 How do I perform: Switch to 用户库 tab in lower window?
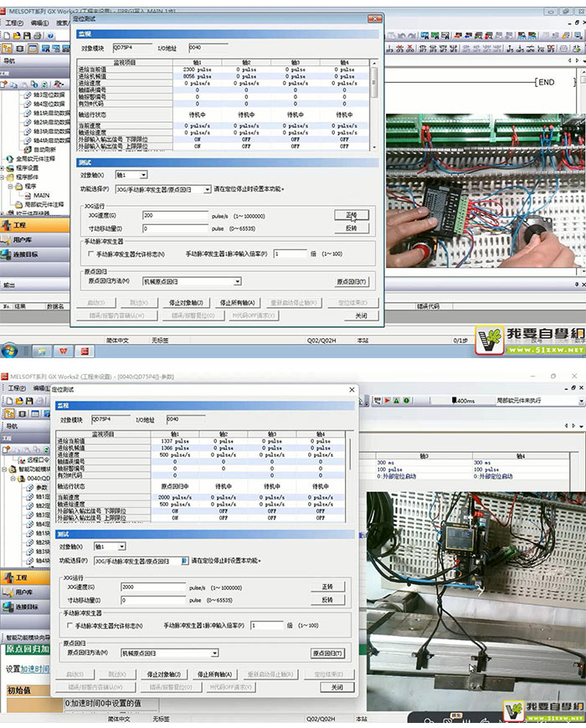(25, 592)
